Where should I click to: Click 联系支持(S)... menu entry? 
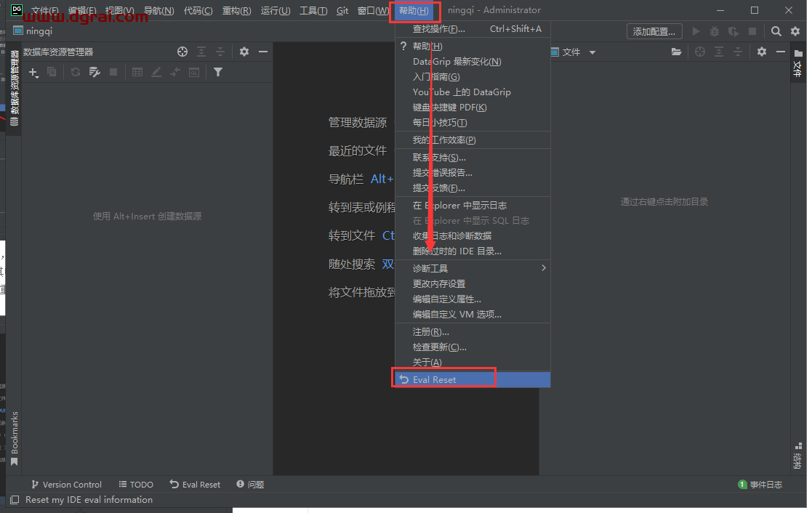pyautogui.click(x=473, y=158)
